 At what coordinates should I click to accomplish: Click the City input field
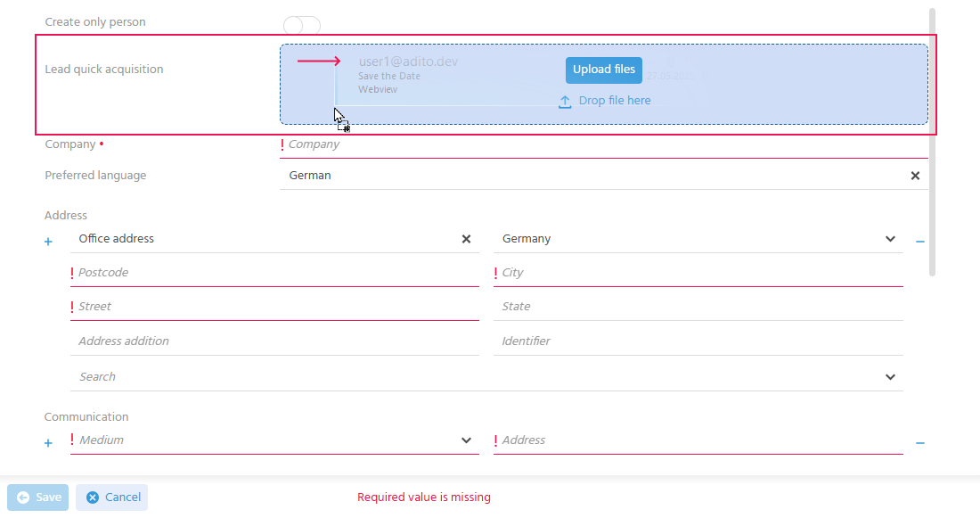coord(698,273)
